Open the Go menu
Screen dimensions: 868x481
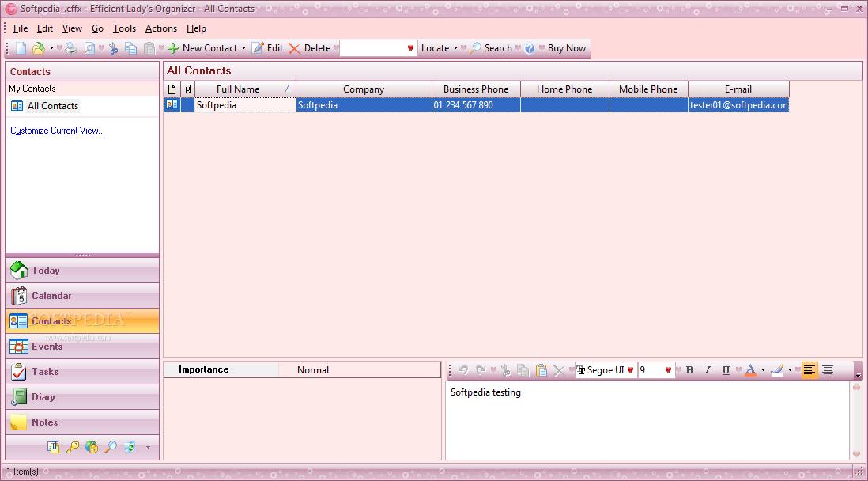click(x=97, y=28)
